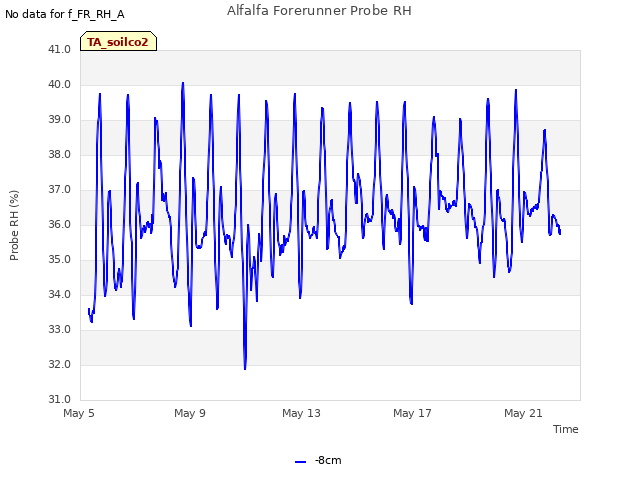Click the TA_soilco2 annotation label

(x=118, y=42)
